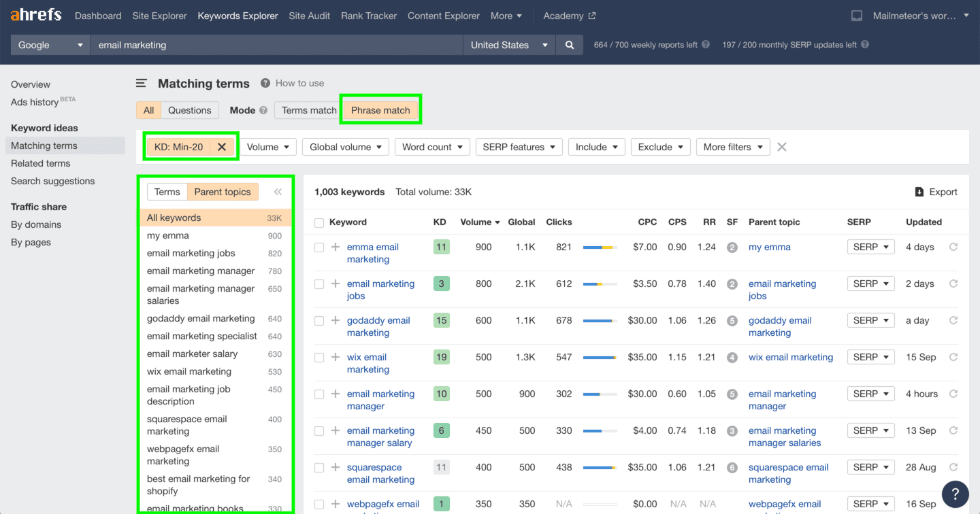The height and width of the screenshot is (514, 980).
Task: Check the email marketing manager salary row
Action: [319, 431]
